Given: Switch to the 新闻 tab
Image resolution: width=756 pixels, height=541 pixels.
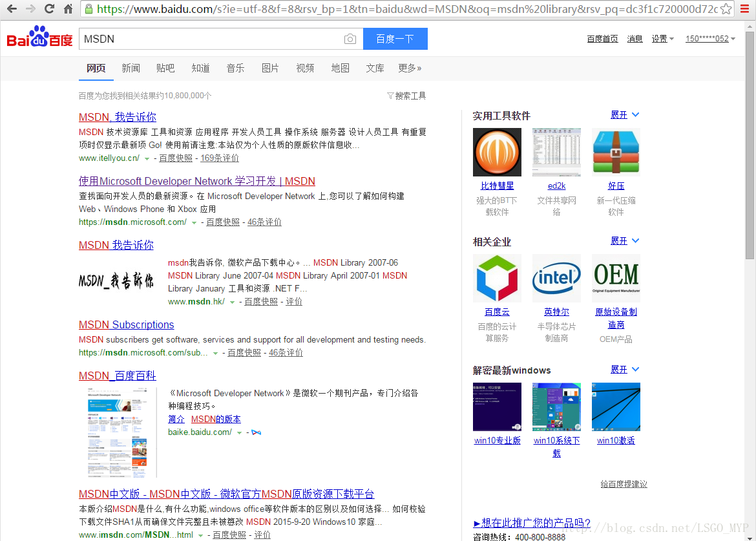Looking at the screenshot, I should tap(131, 68).
